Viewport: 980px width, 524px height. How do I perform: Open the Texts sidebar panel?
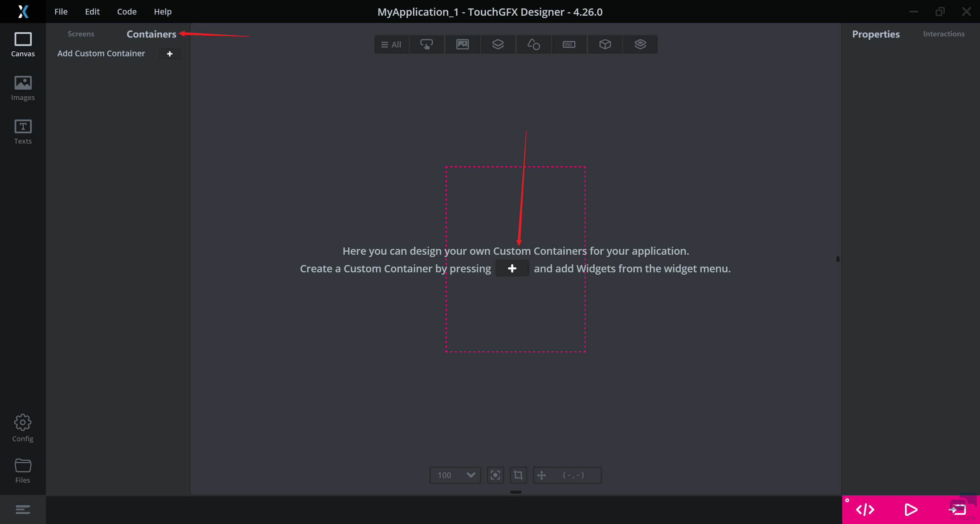[x=23, y=132]
